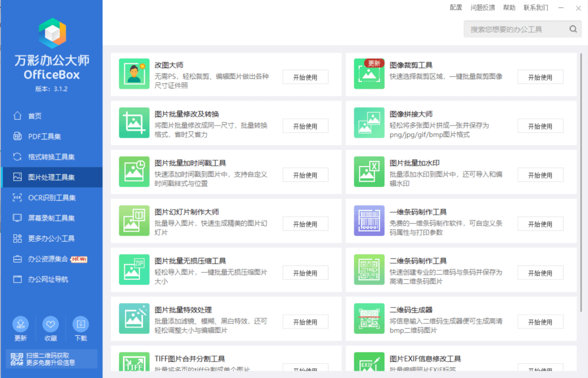Click the 二维码生成器 generator icon
The image size is (588, 378).
click(369, 318)
